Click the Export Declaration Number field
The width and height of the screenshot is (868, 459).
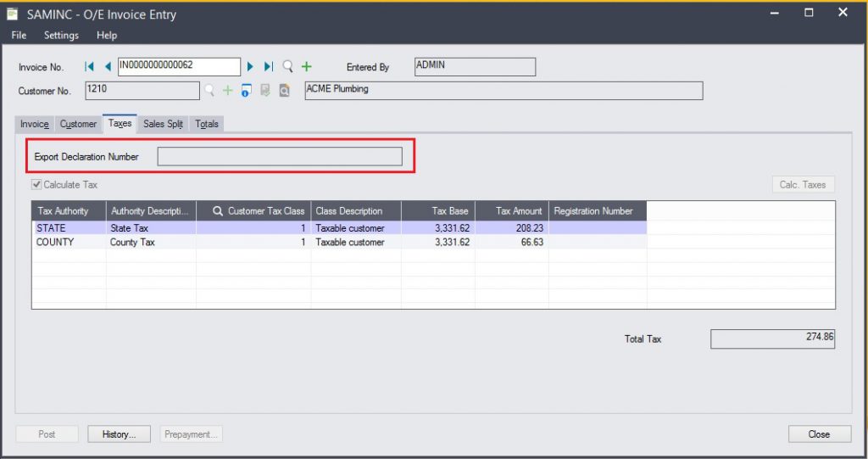280,156
